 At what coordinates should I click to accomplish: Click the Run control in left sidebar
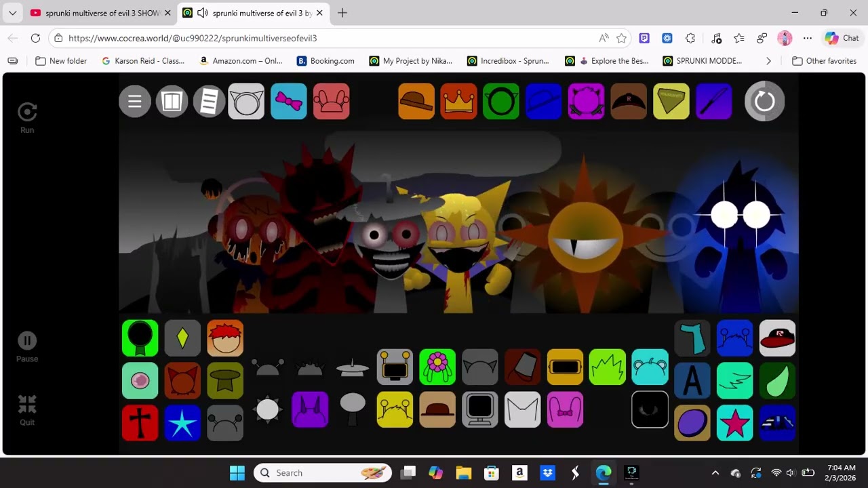point(27,118)
